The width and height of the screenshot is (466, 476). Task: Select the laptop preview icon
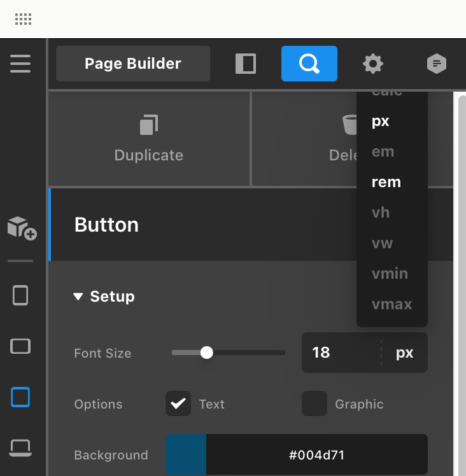(20, 447)
